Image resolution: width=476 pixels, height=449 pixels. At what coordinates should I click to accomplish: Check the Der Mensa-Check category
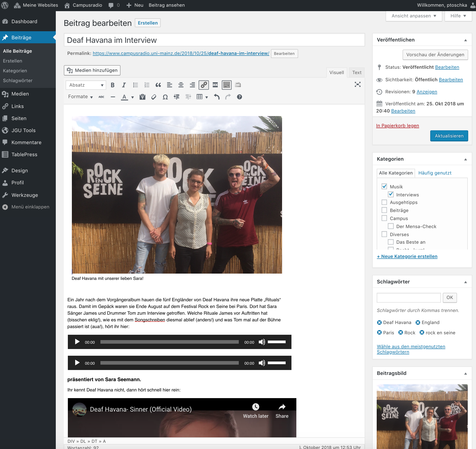pyautogui.click(x=391, y=226)
